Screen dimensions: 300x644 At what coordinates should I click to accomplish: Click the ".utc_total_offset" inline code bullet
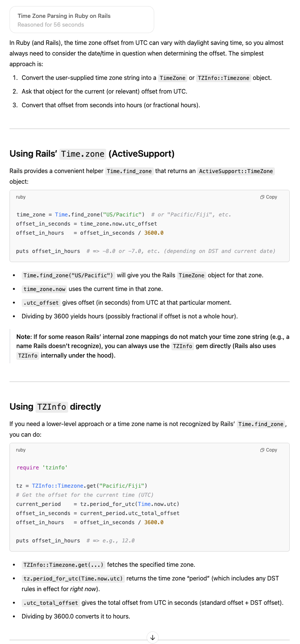point(51,603)
